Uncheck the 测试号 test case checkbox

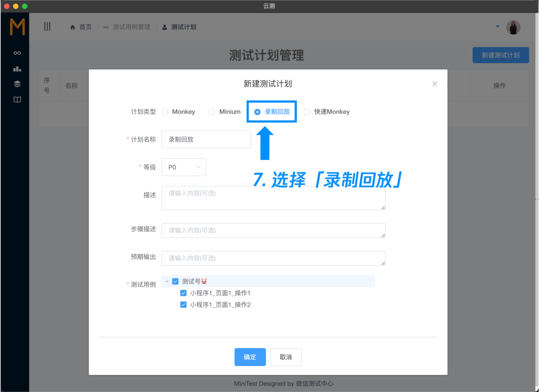pos(175,281)
